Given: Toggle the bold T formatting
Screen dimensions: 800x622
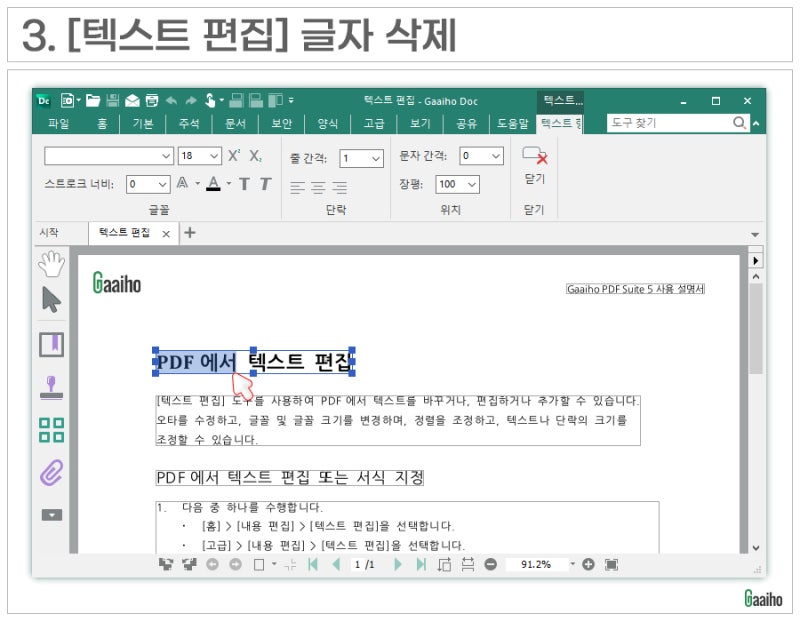Looking at the screenshot, I should pyautogui.click(x=244, y=184).
